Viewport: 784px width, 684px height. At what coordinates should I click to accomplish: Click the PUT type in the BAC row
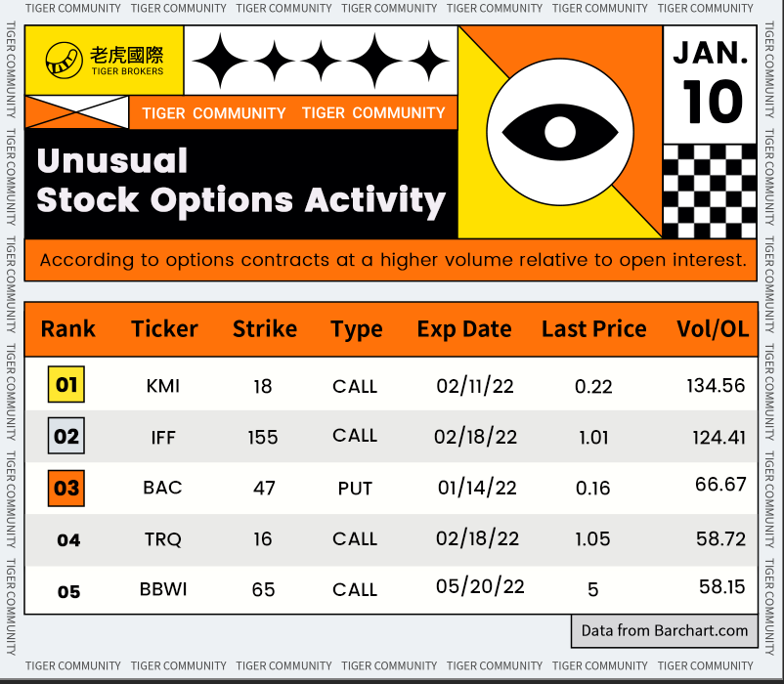pos(355,488)
